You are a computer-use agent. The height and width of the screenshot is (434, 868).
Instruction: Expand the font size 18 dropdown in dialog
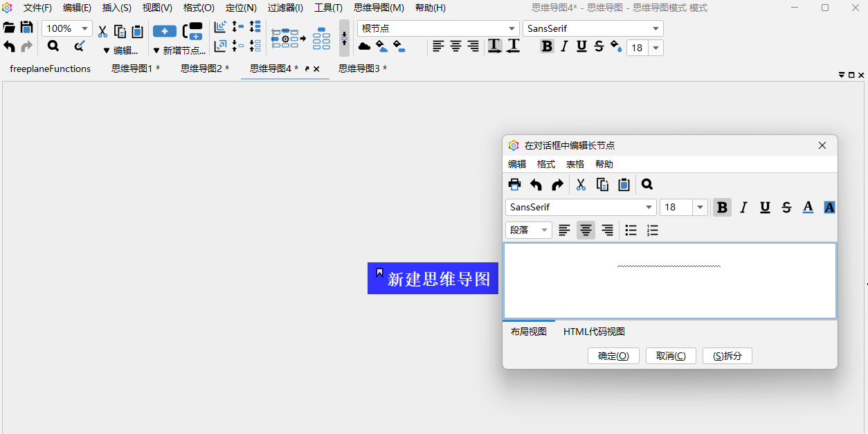pos(699,207)
